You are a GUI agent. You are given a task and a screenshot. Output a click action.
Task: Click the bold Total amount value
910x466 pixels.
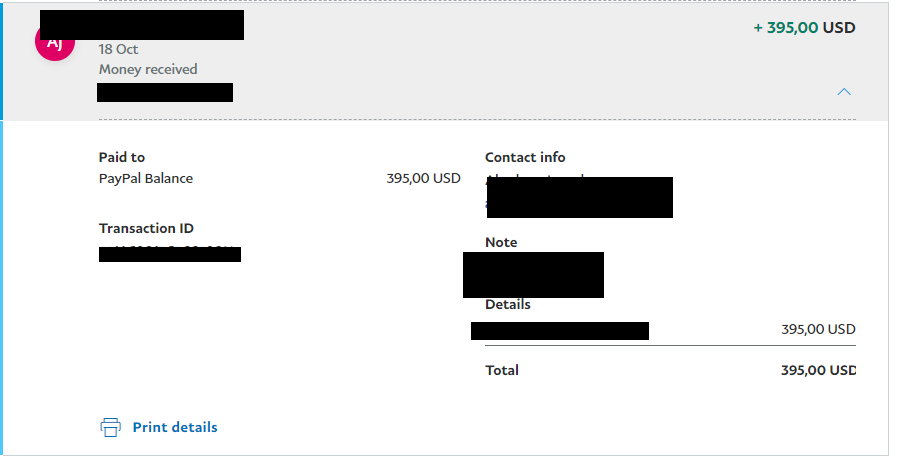point(818,370)
